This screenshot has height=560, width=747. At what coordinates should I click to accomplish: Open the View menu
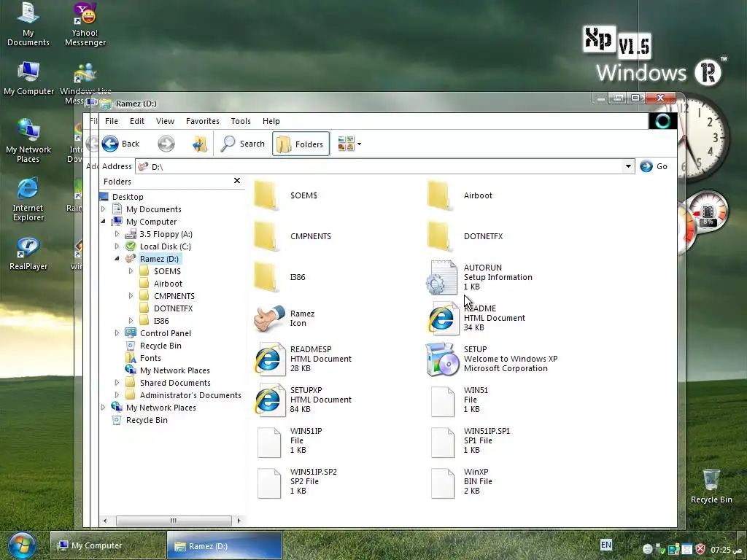click(166, 121)
